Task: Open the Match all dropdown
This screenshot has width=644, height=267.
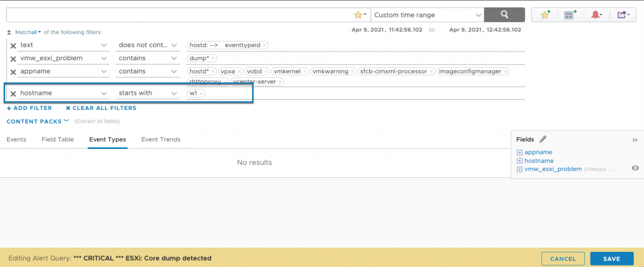Action: (x=28, y=32)
